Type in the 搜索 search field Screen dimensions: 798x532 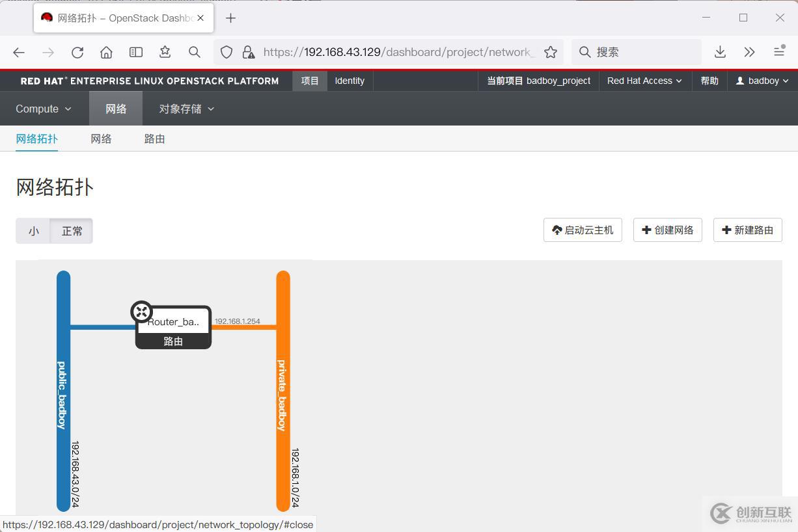637,52
